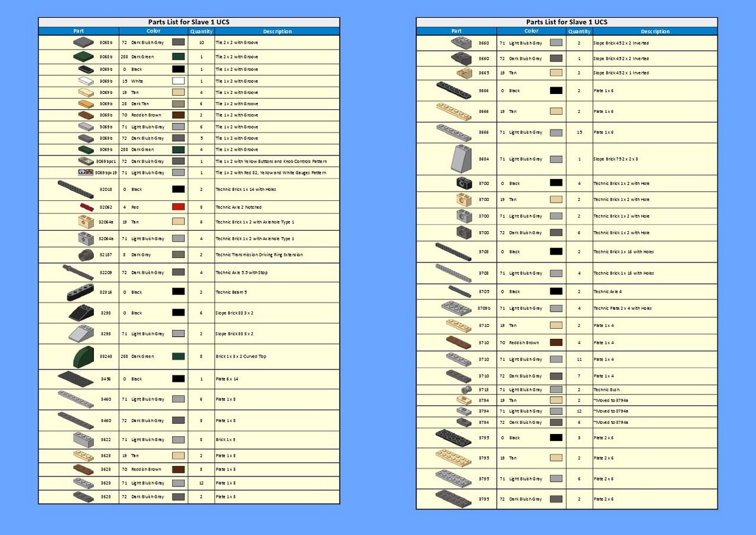Select the Slope Brick 75 2 x 2 x 3 image
Image resolution: width=756 pixels, height=535 pixels.
(x=460, y=159)
